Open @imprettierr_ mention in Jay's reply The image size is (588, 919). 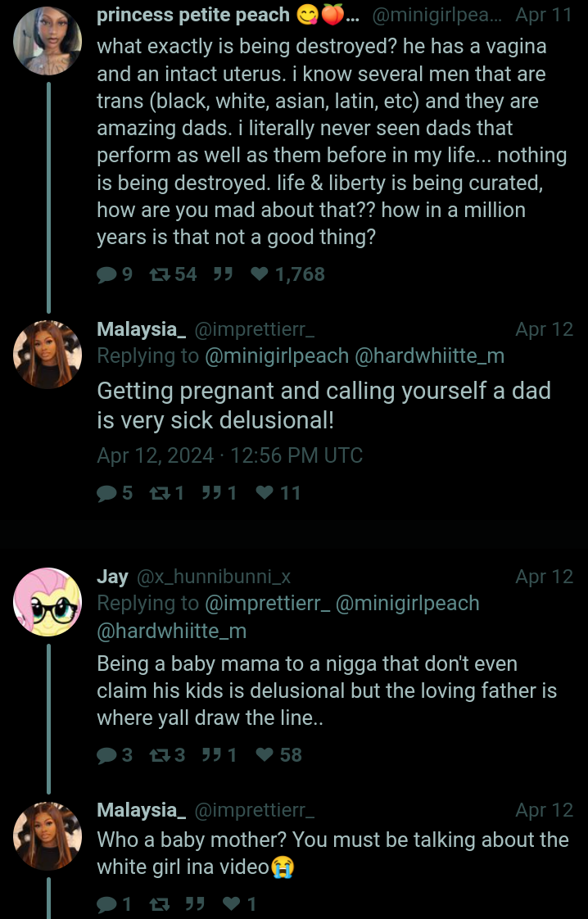(267, 604)
